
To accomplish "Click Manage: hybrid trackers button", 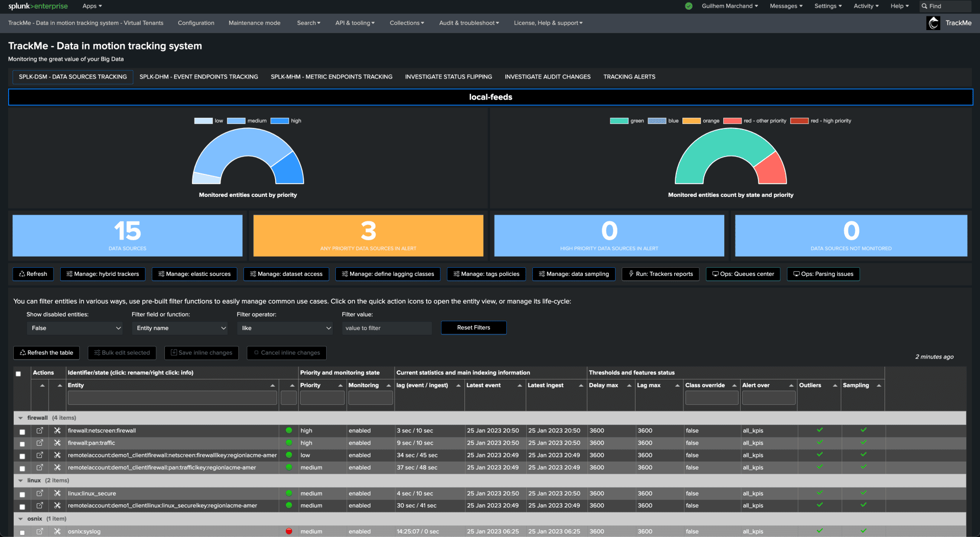I will [x=103, y=274].
